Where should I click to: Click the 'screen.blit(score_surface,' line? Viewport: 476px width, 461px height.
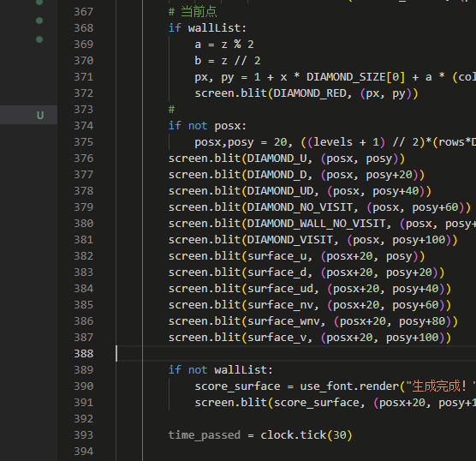335,403
